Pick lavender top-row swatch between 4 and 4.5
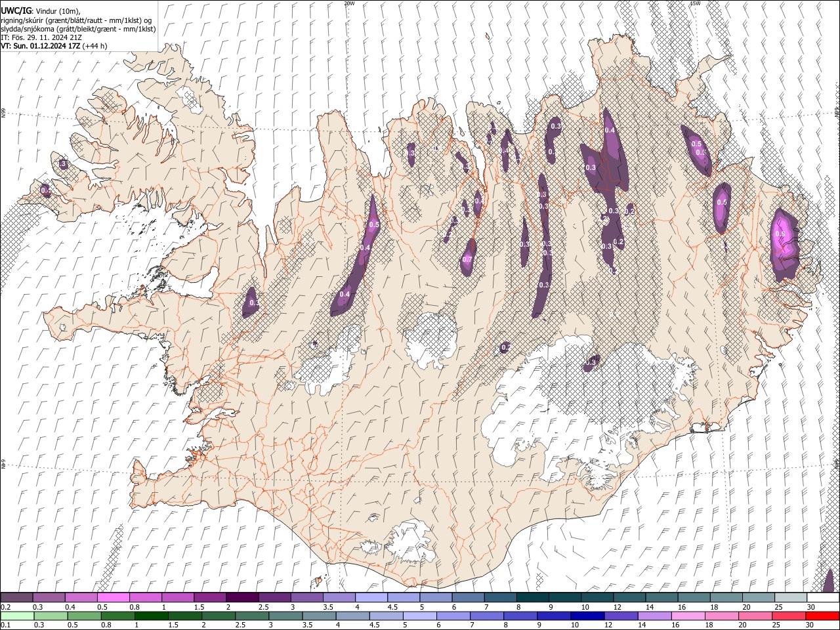The height and width of the screenshot is (630, 840). point(371,598)
